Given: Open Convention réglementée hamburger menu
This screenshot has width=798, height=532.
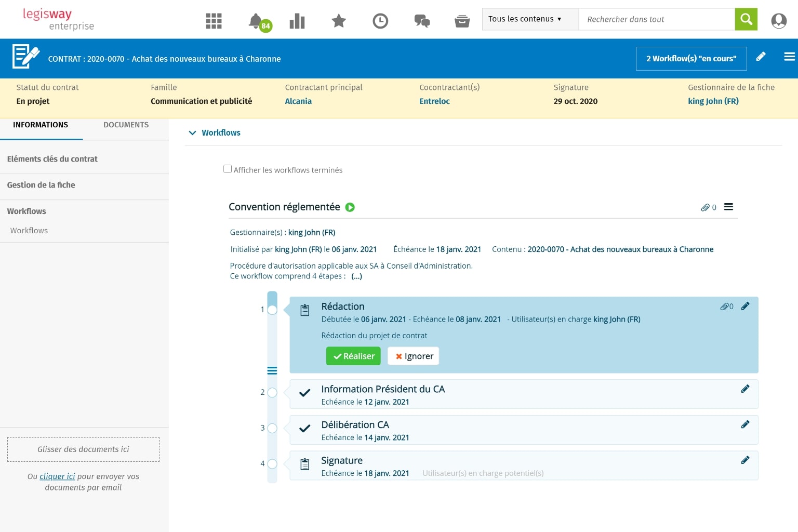Looking at the screenshot, I should pos(728,207).
